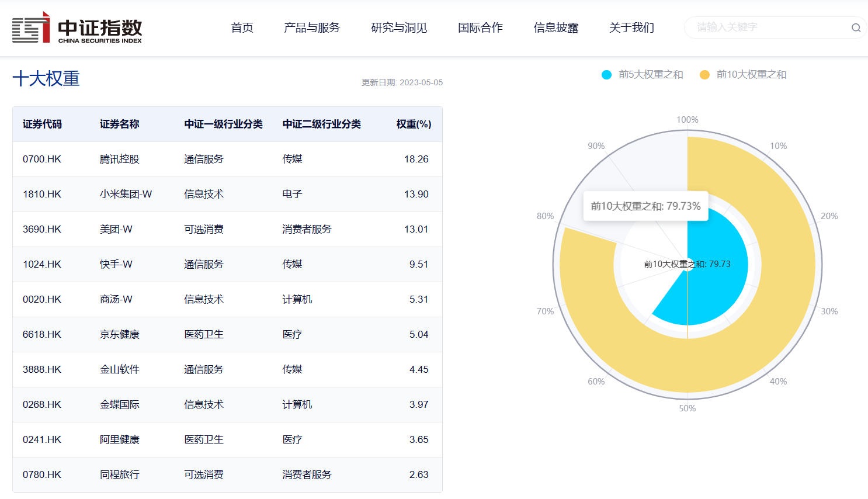Select the security name 商汤-W
868x499 pixels.
click(x=116, y=299)
